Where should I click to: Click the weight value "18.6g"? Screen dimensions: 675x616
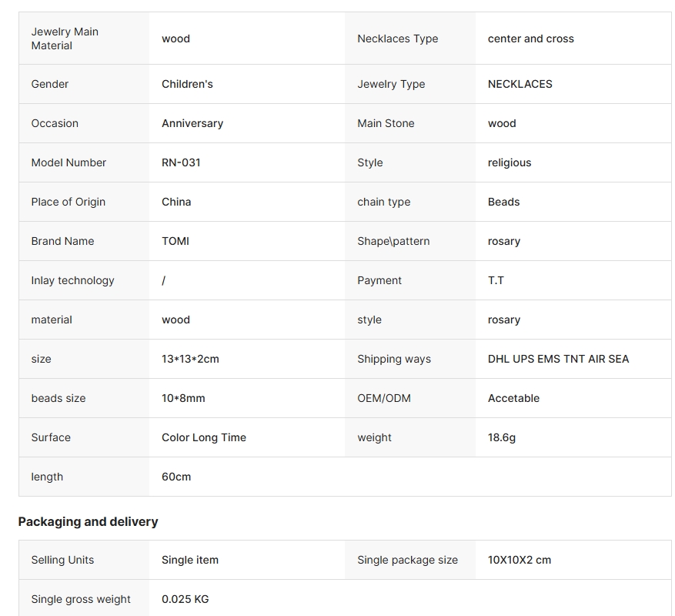coord(502,437)
